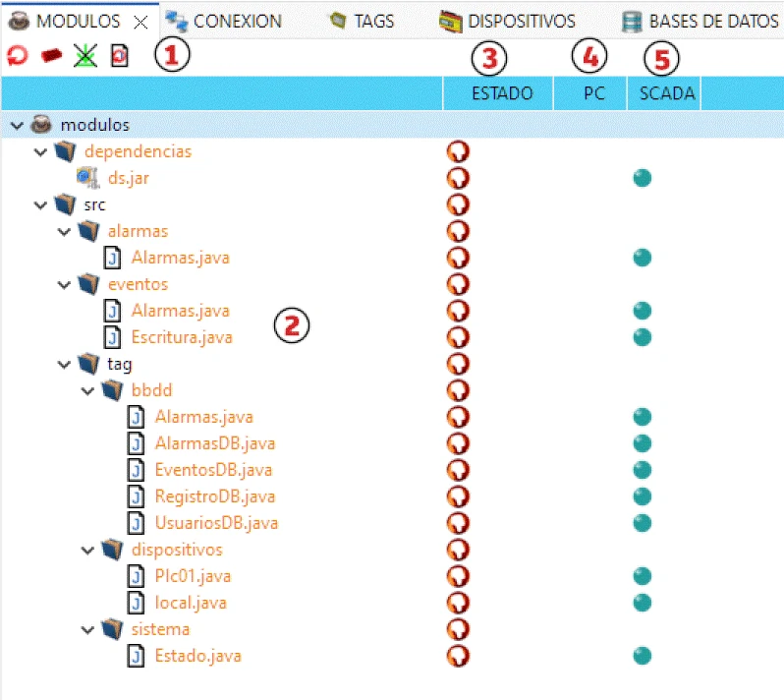Viewport: 784px width, 700px height.
Task: Toggle the SCADA indicator for Estado.java
Action: (643, 656)
